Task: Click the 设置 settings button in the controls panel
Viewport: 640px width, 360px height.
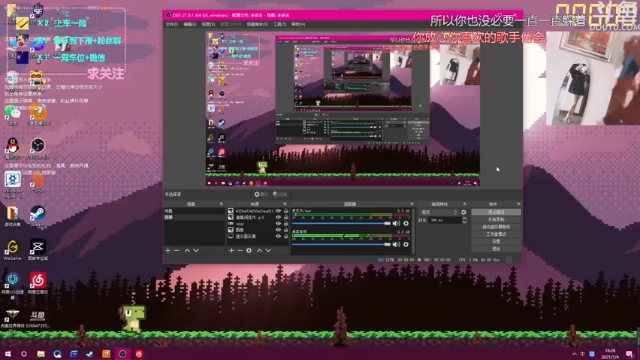Action: point(496,241)
